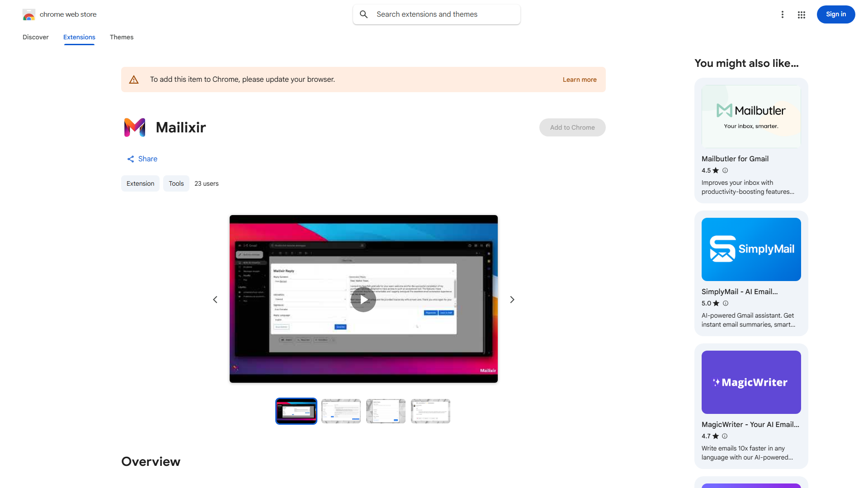Viewport: 868px width, 488px height.
Task: Click the Chrome Web Store logo
Action: tap(29, 14)
